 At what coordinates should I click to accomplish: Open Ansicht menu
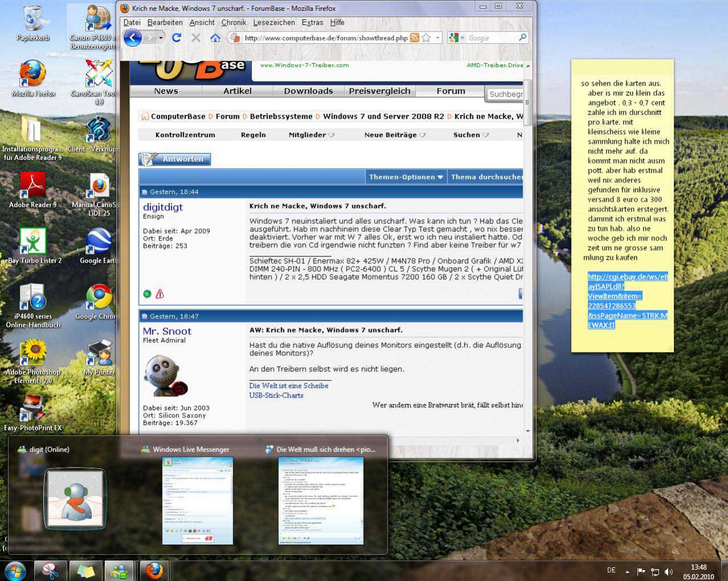tap(202, 23)
